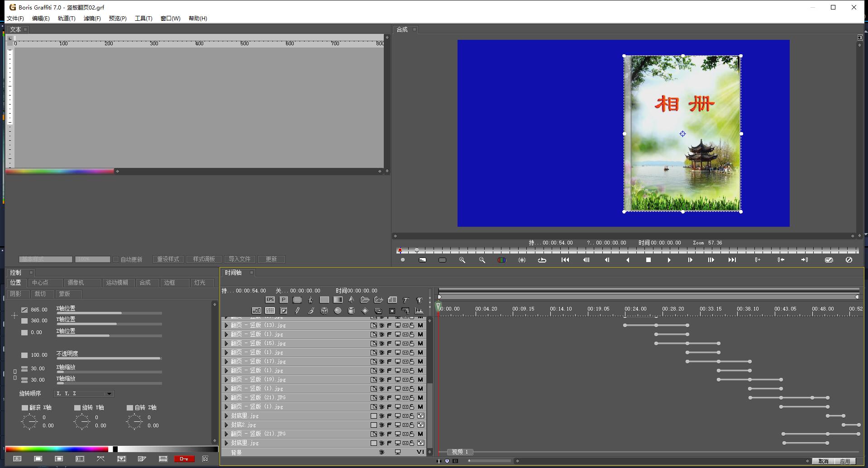Toggle visibility eye of 封底2.jpg track
Viewport: 868px width, 468px height.
382,425
